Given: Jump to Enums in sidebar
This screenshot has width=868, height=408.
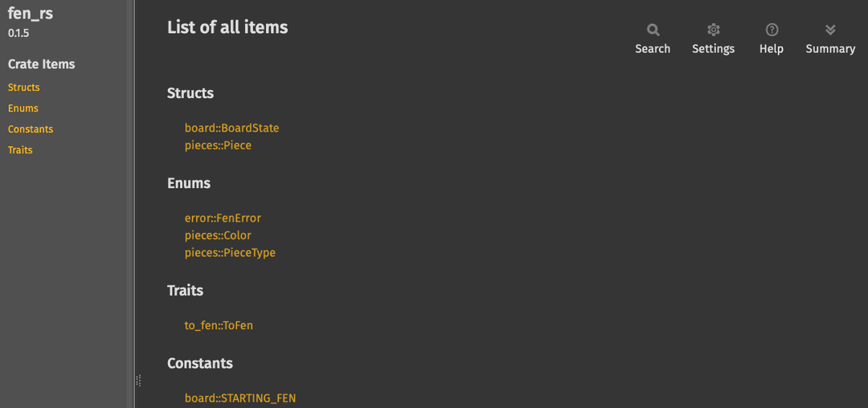Looking at the screenshot, I should (23, 108).
